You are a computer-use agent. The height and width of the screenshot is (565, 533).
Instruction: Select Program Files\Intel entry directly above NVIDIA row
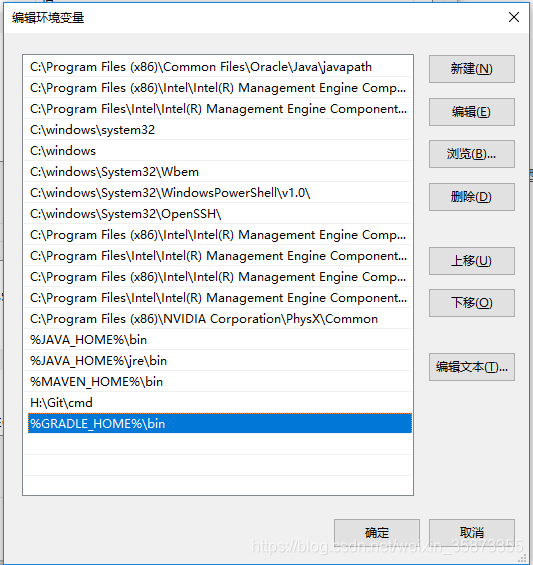pyautogui.click(x=218, y=298)
